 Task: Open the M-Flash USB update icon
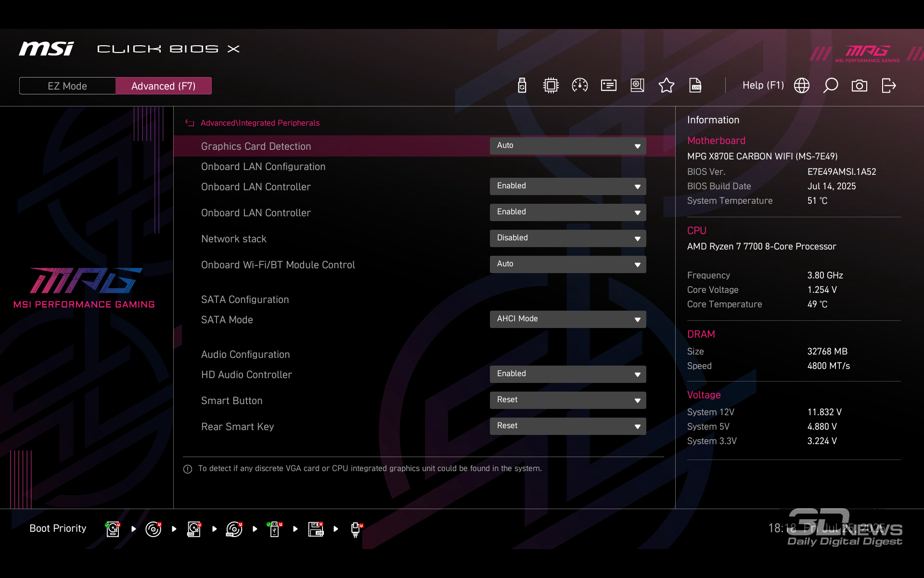pyautogui.click(x=522, y=86)
